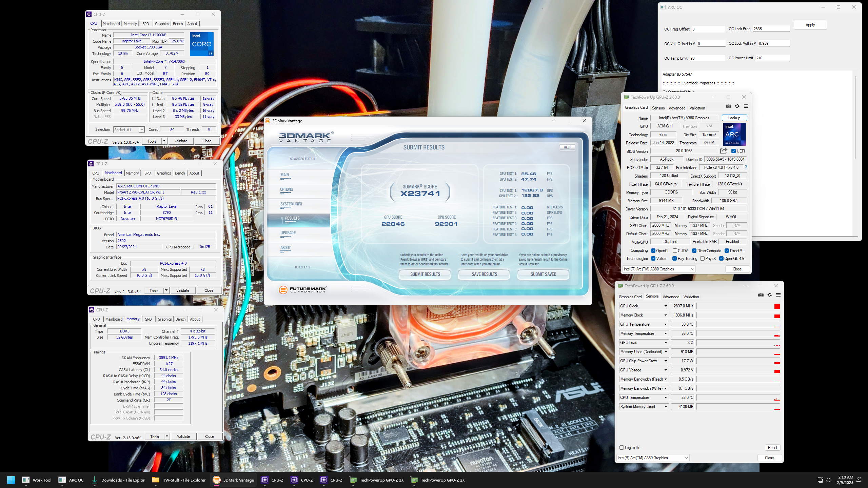
Task: Click SAVE RESULTS in 3DMark Vantage
Action: (x=484, y=274)
